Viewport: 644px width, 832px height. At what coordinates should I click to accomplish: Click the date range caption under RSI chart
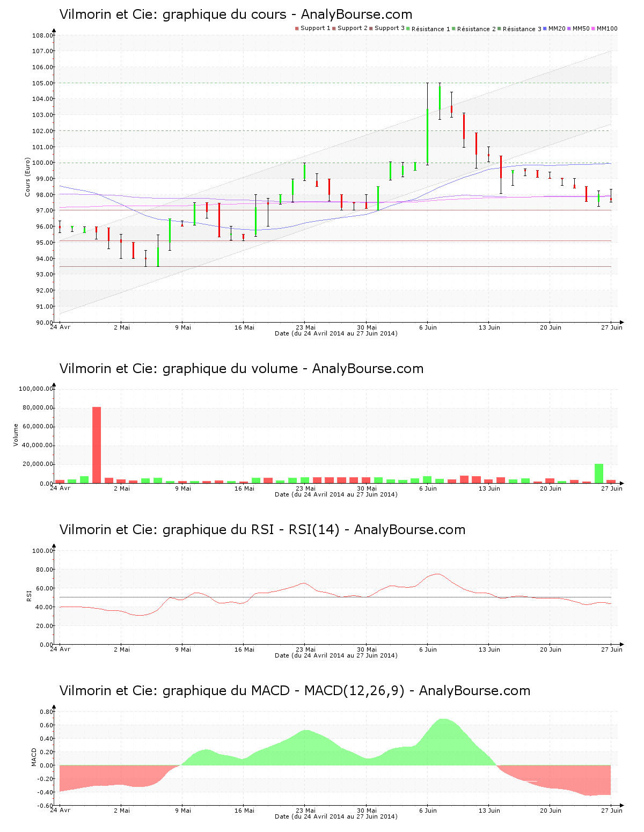click(336, 655)
